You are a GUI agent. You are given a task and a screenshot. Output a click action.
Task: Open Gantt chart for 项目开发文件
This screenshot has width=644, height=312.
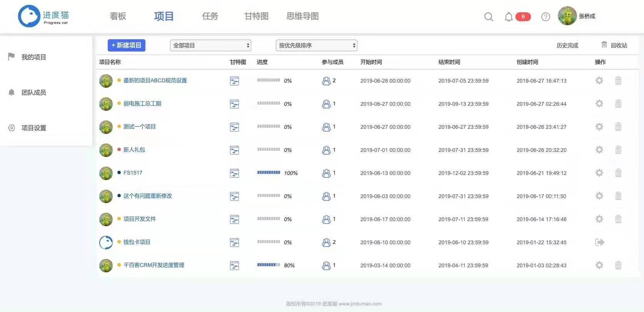[234, 219]
